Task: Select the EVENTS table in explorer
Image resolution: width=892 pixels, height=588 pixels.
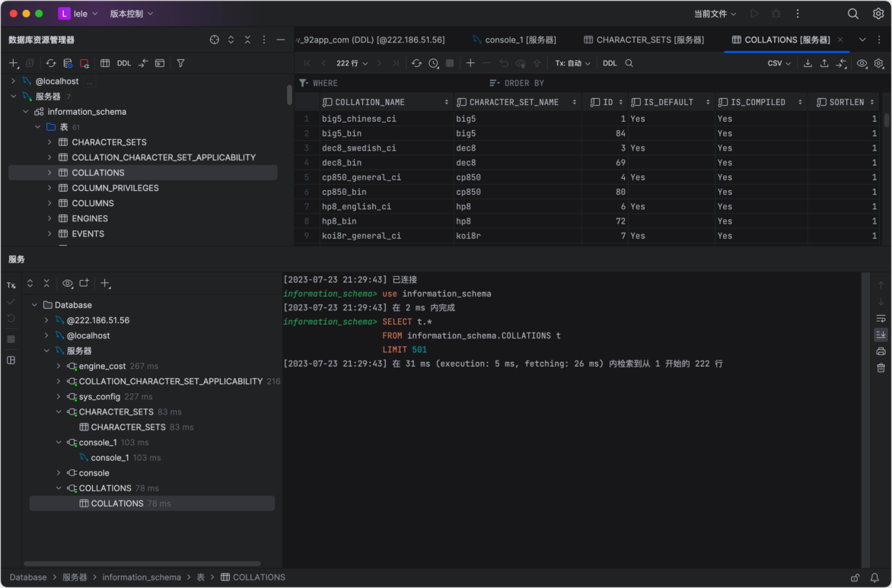Action: [x=88, y=234]
